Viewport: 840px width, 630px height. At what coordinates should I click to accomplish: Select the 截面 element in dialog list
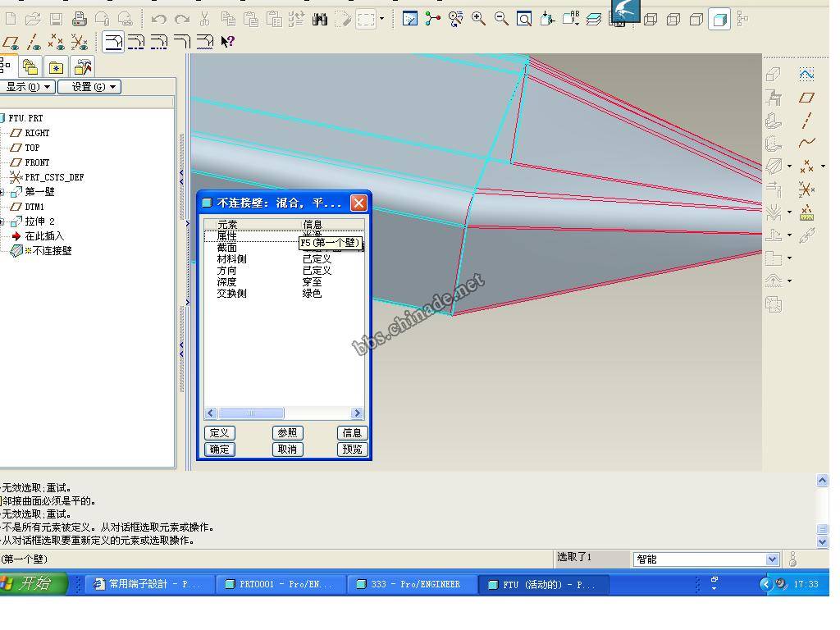(226, 248)
